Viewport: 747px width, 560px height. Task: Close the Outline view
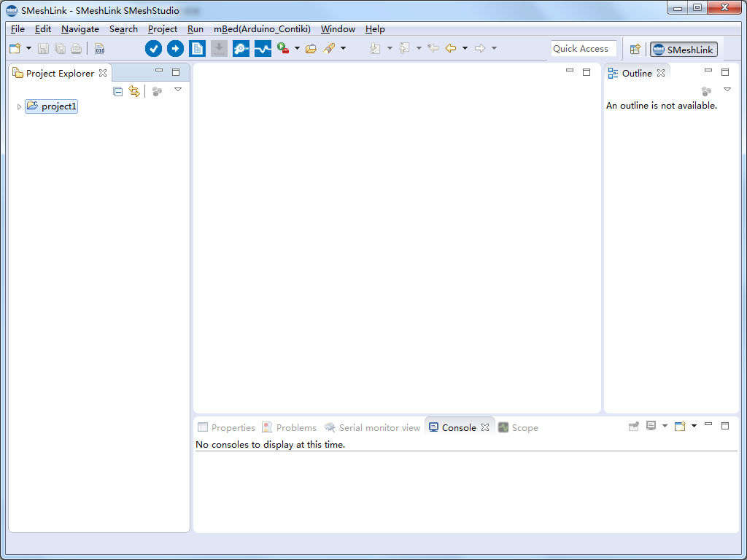[x=661, y=73]
